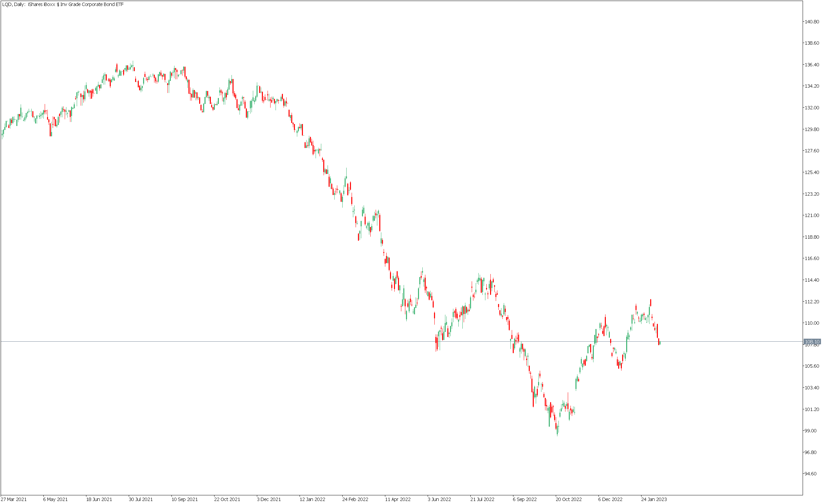Click the 24 Jan 2023 date label

(x=654, y=499)
